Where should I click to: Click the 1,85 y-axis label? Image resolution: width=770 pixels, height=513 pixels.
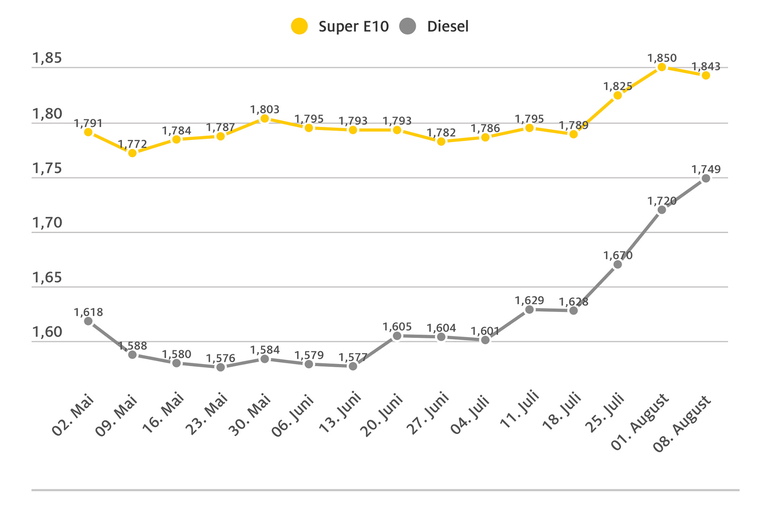click(x=47, y=59)
